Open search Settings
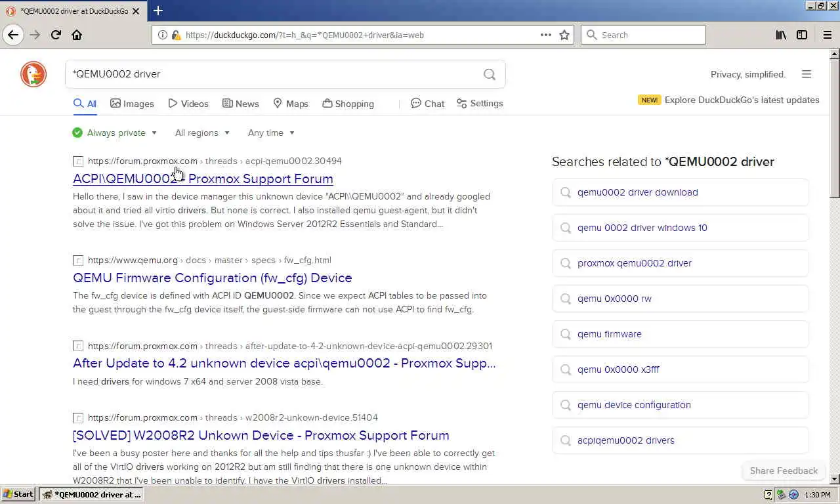The image size is (840, 504). click(x=480, y=104)
